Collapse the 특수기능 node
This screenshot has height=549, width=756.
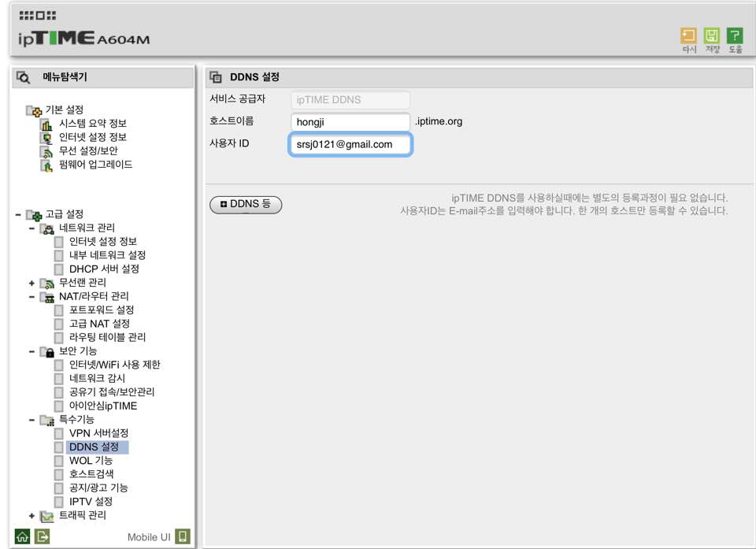tap(31, 420)
